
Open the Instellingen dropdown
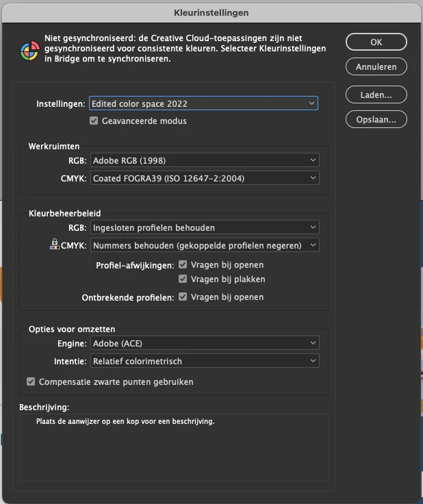tap(204, 103)
